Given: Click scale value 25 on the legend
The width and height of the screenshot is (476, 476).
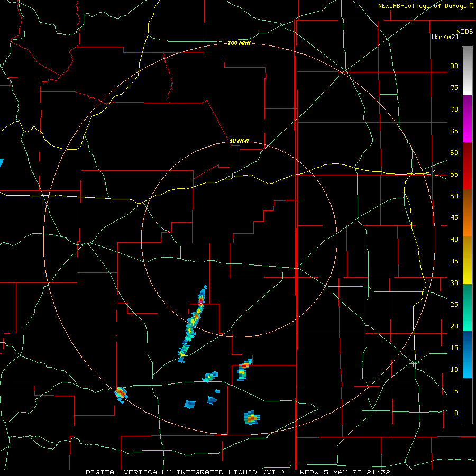Looking at the screenshot, I should (x=454, y=305).
